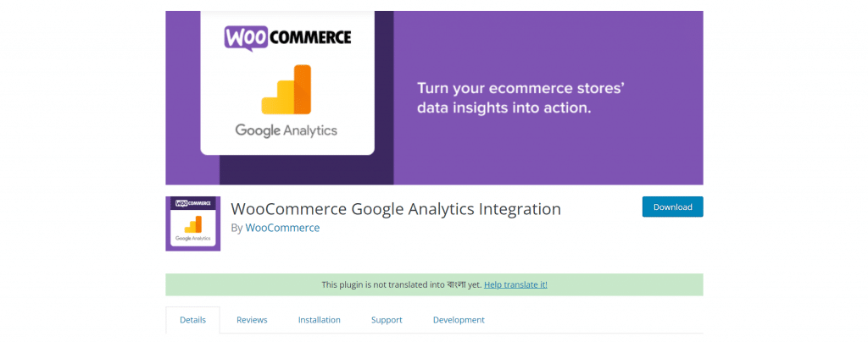Click the WooCommerce logo in the banner
868x342 pixels.
pyautogui.click(x=288, y=37)
